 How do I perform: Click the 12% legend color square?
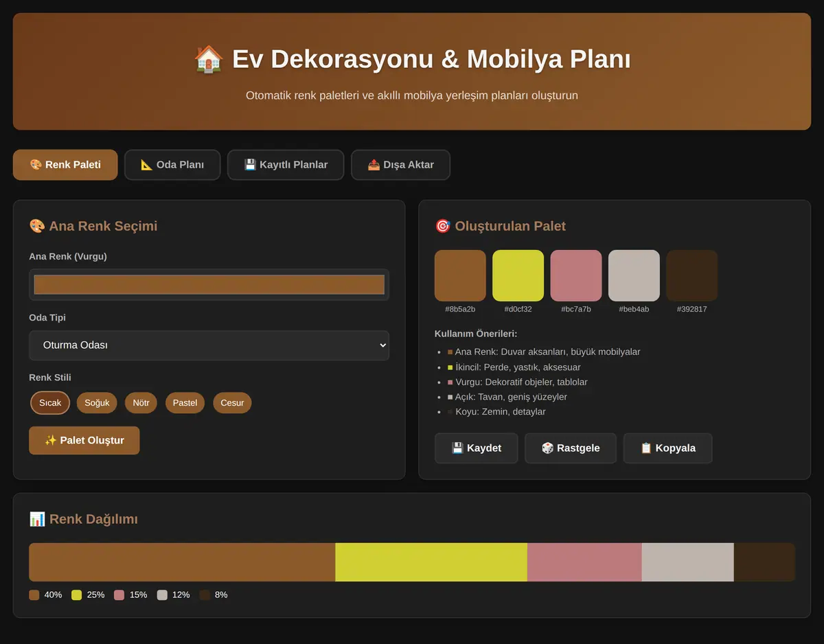point(162,595)
